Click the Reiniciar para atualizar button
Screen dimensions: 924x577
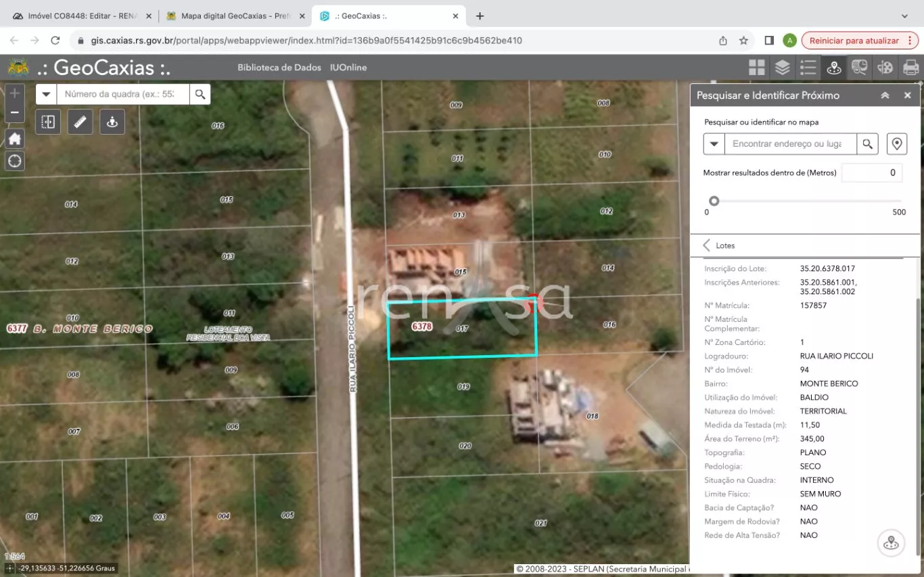[854, 41]
